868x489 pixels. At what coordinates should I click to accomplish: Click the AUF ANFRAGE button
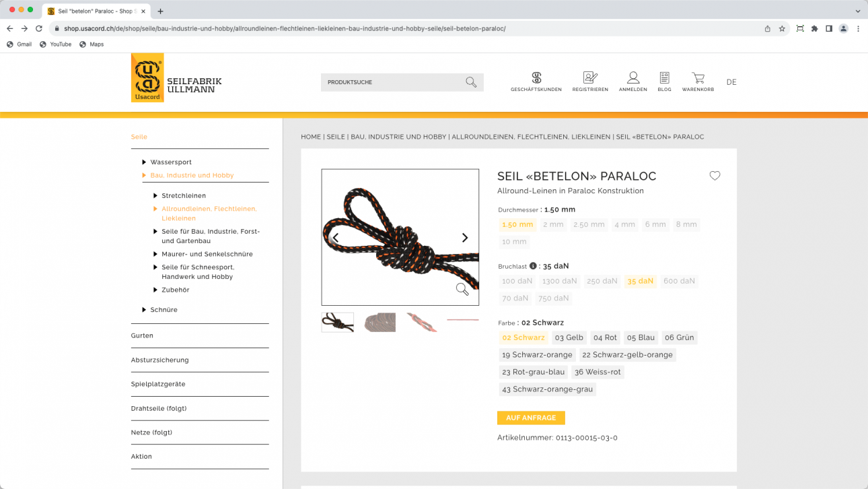(x=531, y=418)
